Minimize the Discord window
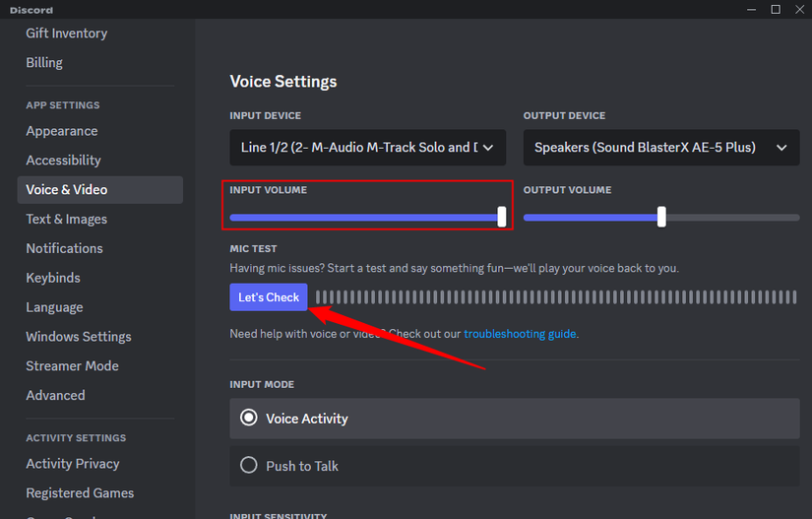Screen dimensions: 812x519 coord(748,9)
